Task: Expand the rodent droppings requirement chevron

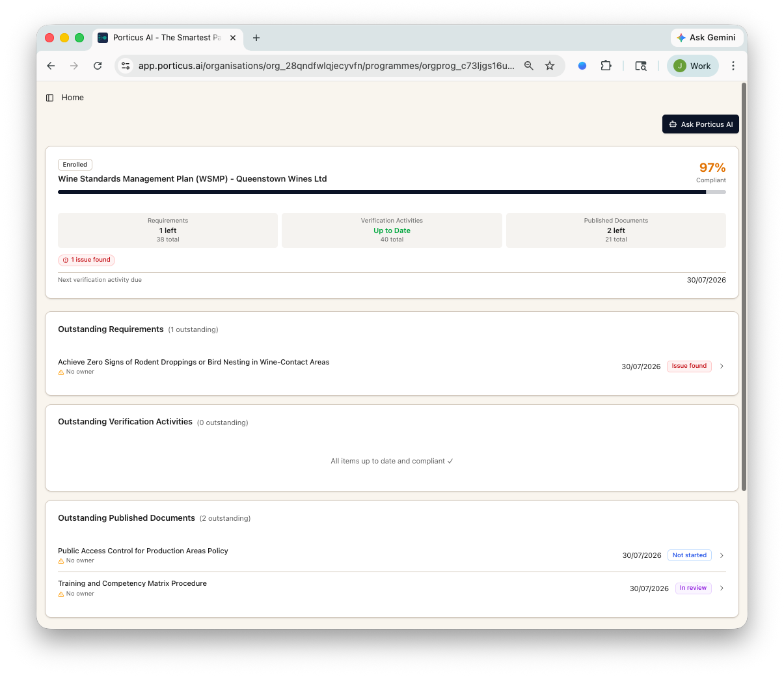Action: (722, 366)
